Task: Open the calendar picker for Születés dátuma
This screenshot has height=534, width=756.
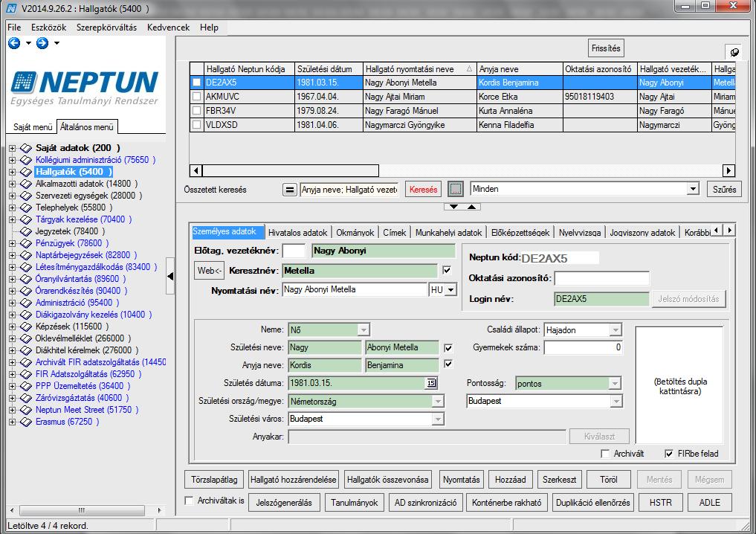Action: pyautogui.click(x=431, y=383)
